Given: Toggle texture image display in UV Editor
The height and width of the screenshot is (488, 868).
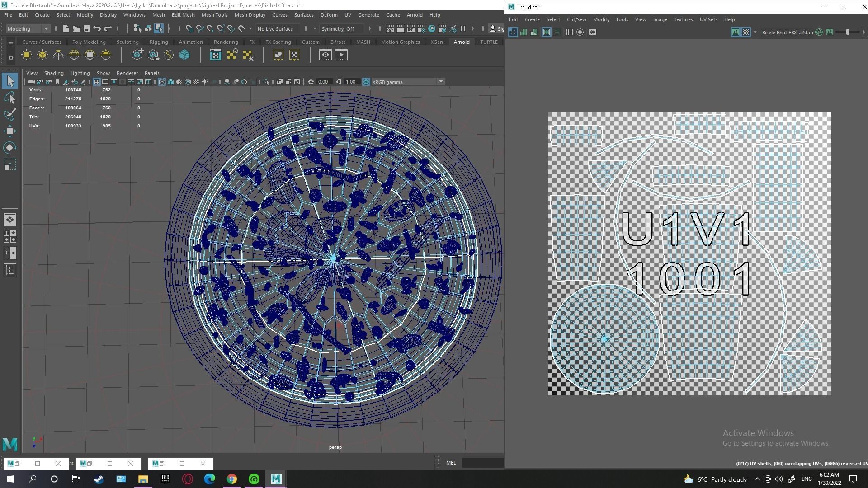Looking at the screenshot, I should pos(736,32).
